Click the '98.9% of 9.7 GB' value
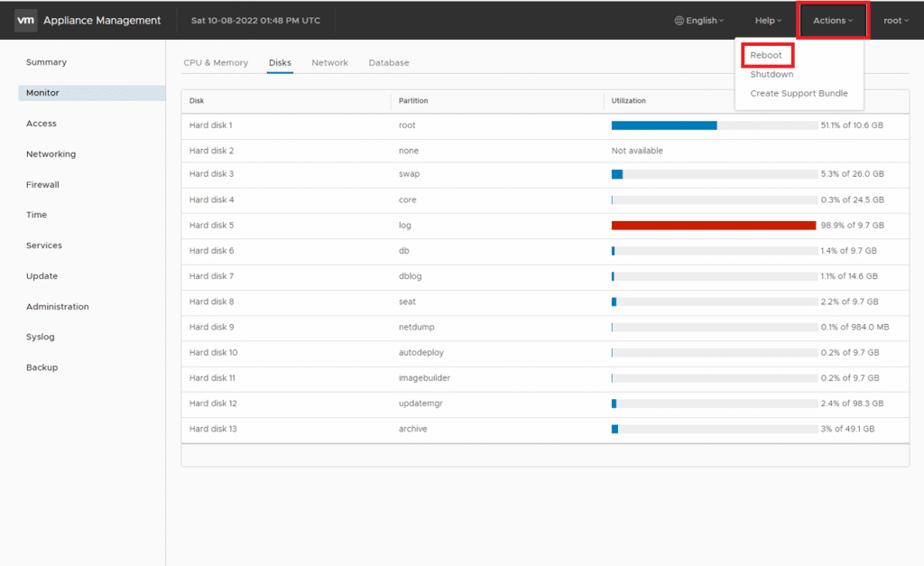 click(x=853, y=225)
